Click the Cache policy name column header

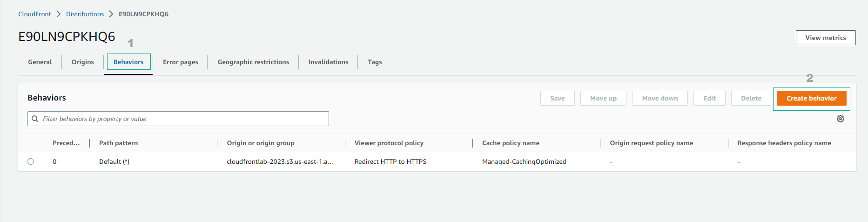click(511, 143)
